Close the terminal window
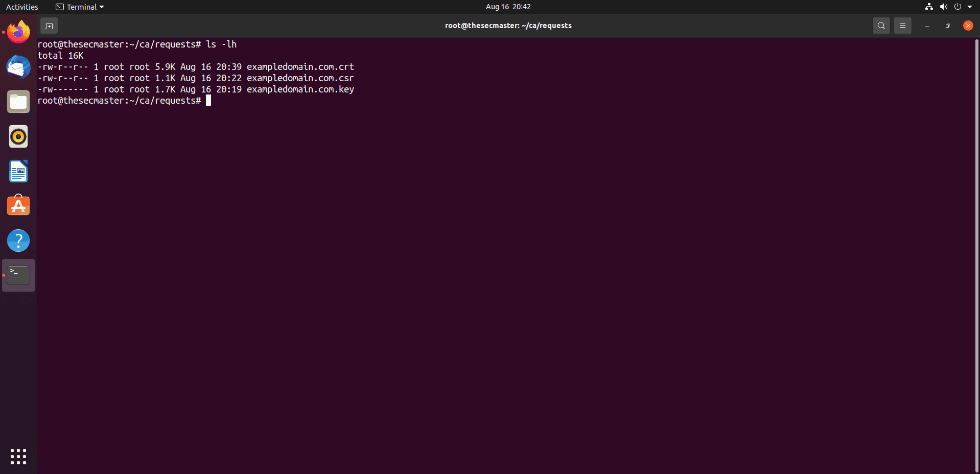This screenshot has height=474, width=980. point(968,26)
